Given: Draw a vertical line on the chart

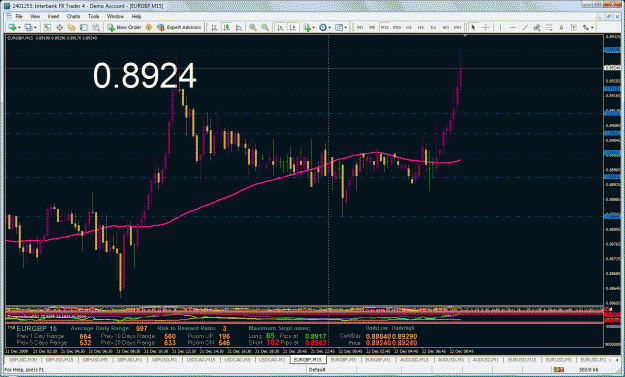Looking at the screenshot, I should (500, 27).
